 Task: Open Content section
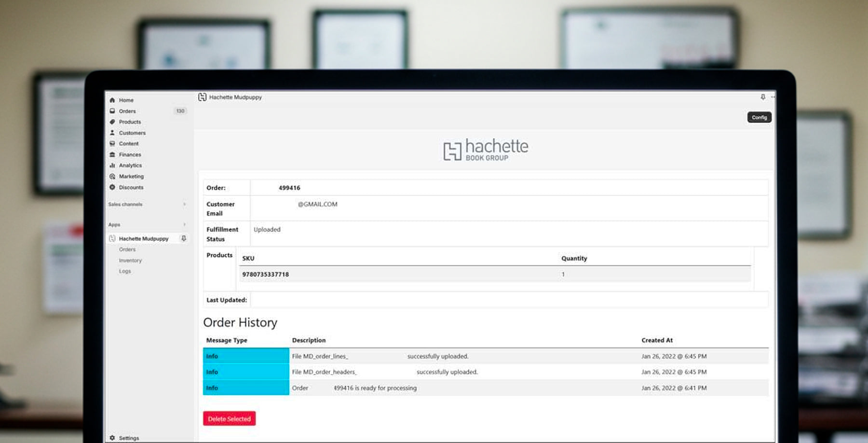[x=129, y=144]
